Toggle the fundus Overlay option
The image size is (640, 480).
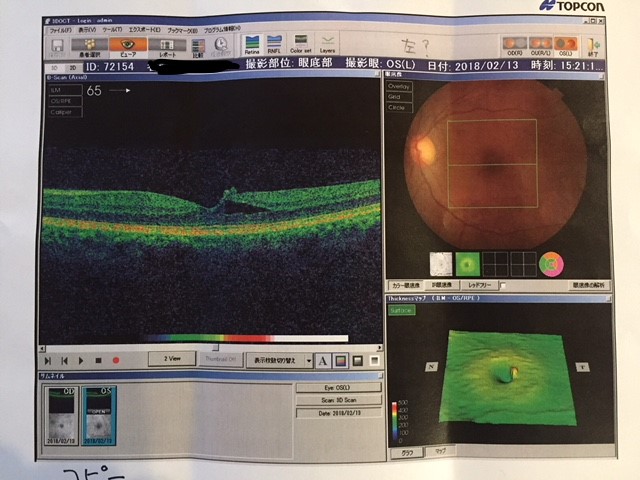[x=399, y=87]
